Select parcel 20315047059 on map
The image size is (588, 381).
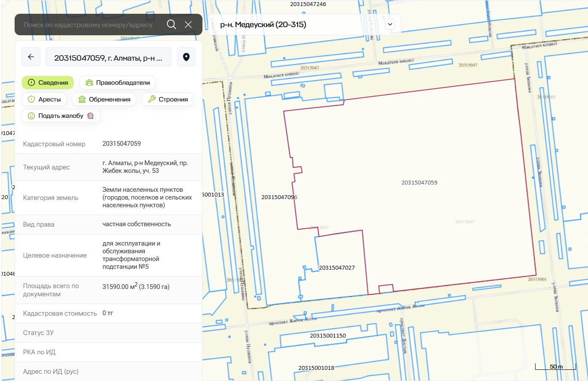[419, 183]
